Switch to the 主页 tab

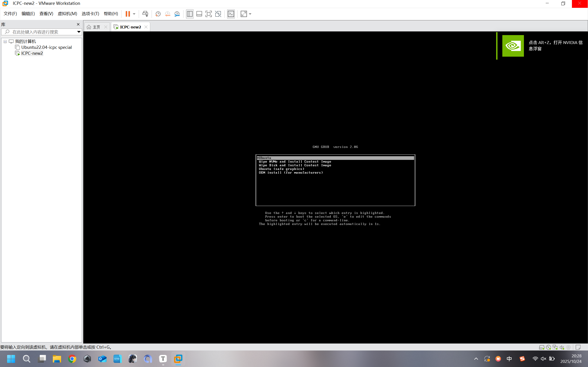tap(95, 27)
